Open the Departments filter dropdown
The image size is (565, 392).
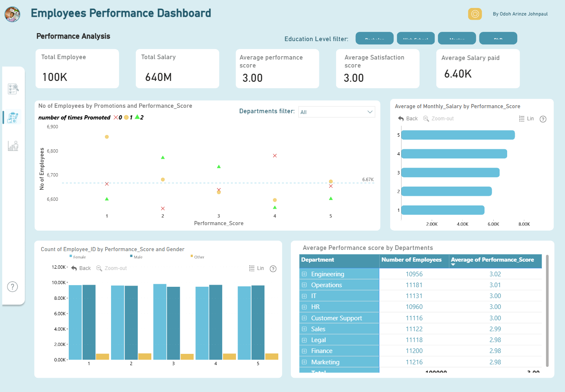click(337, 112)
